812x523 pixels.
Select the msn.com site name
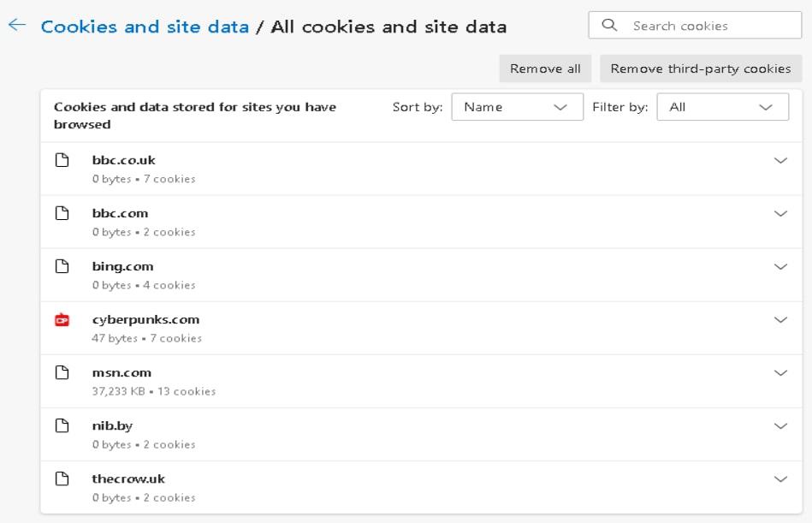coord(122,372)
